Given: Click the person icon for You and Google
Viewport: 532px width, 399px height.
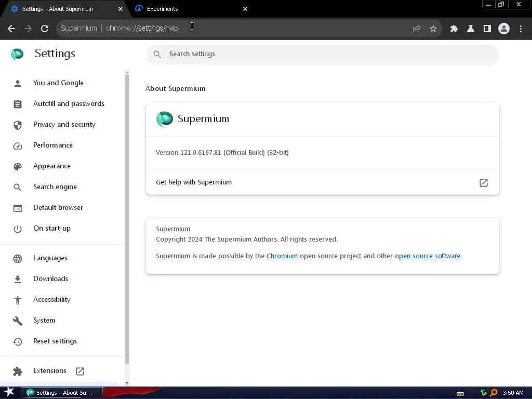Looking at the screenshot, I should [x=18, y=84].
